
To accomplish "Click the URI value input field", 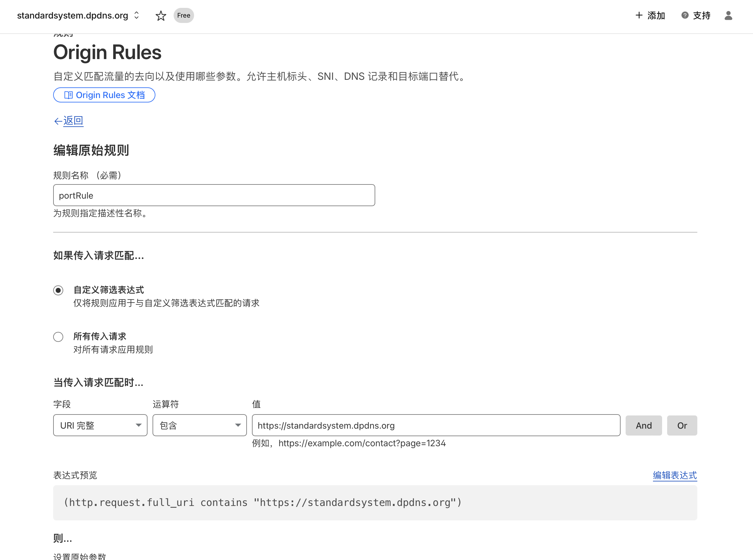I will [436, 425].
